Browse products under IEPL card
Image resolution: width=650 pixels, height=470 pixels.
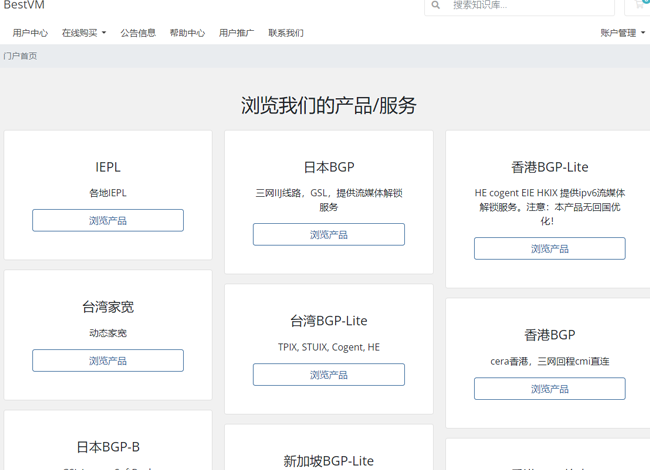pyautogui.click(x=108, y=220)
